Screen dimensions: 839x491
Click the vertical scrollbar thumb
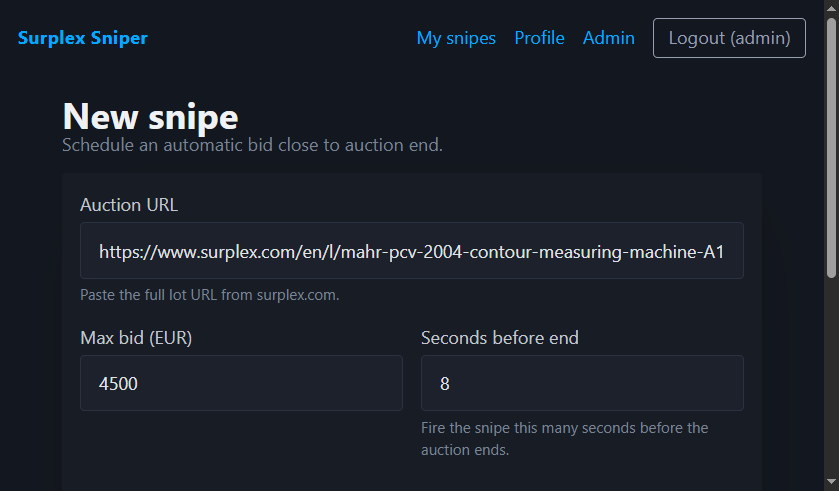831,150
